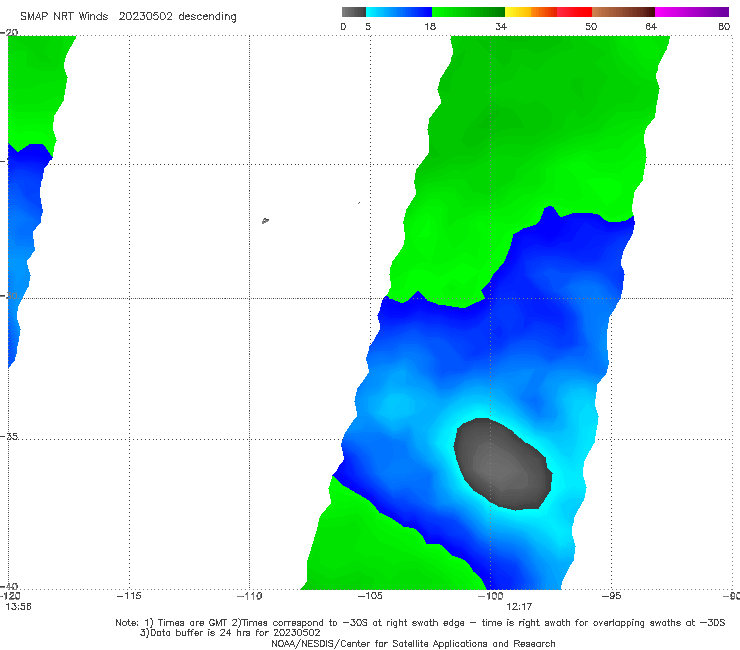Click the longitude label '-95'
Image resolution: width=740 pixels, height=650 pixels.
611,596
